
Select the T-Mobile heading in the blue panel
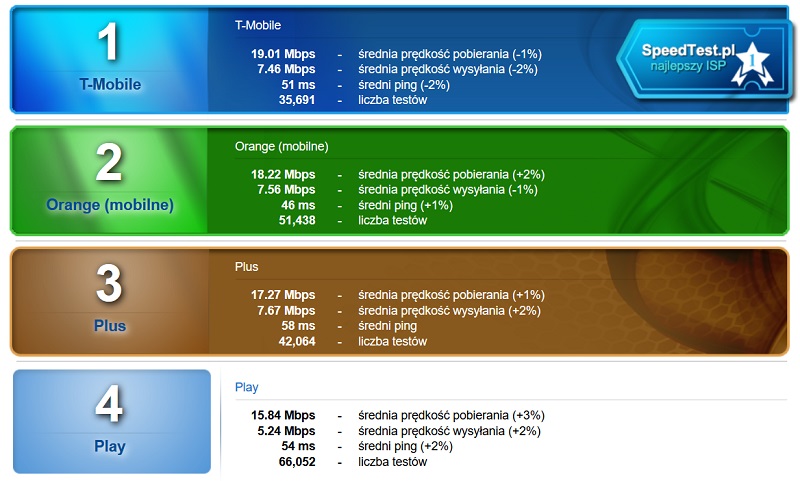pos(258,25)
